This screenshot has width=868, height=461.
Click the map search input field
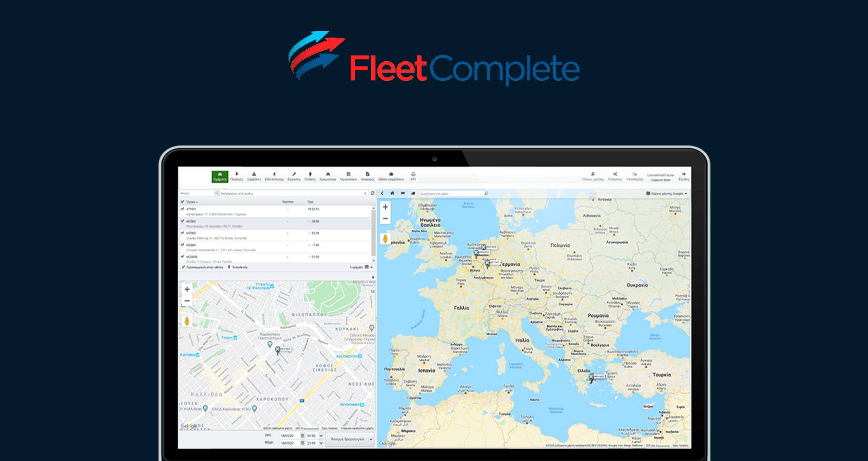click(451, 194)
